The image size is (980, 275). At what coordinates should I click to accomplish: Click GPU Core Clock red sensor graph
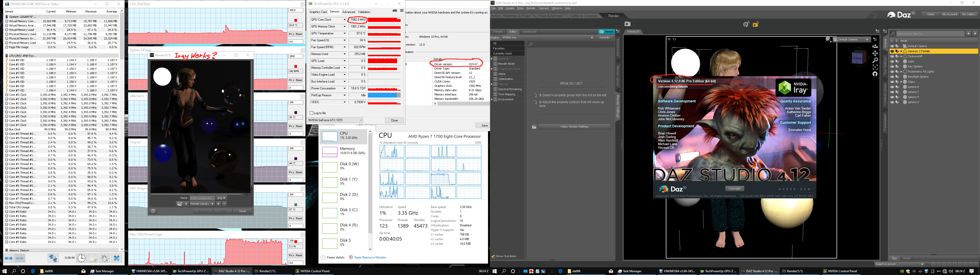click(384, 20)
